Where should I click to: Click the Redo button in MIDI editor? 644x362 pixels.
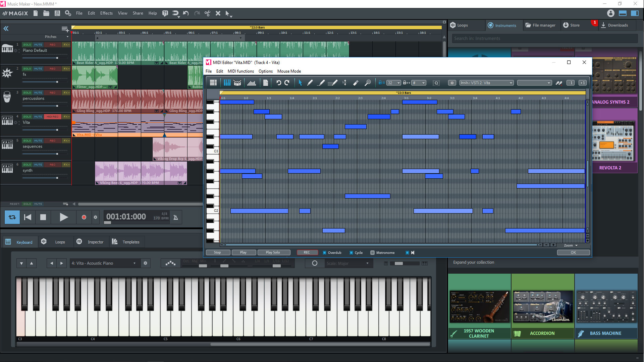[x=286, y=83]
